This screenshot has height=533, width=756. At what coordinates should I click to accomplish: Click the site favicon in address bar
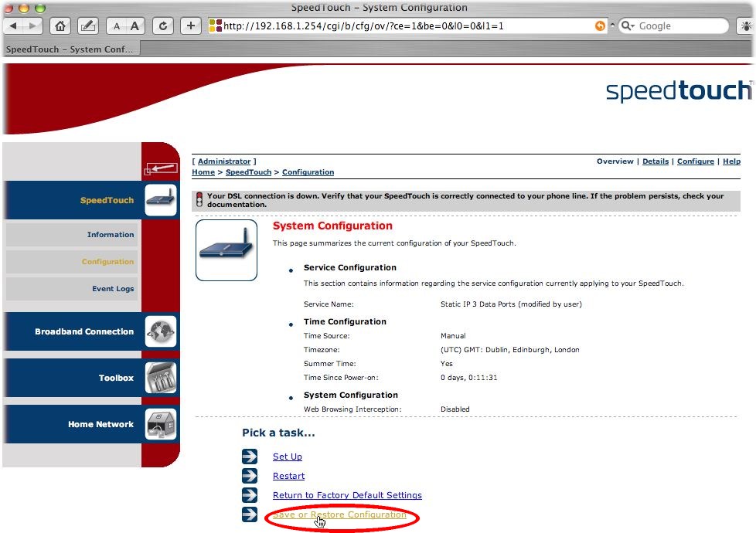[x=215, y=26]
